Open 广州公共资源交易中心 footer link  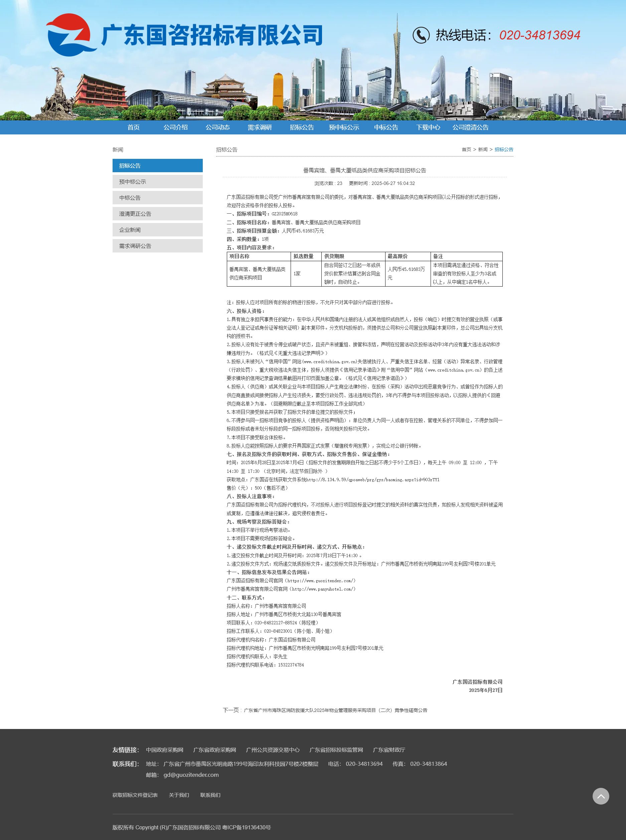pyautogui.click(x=273, y=750)
